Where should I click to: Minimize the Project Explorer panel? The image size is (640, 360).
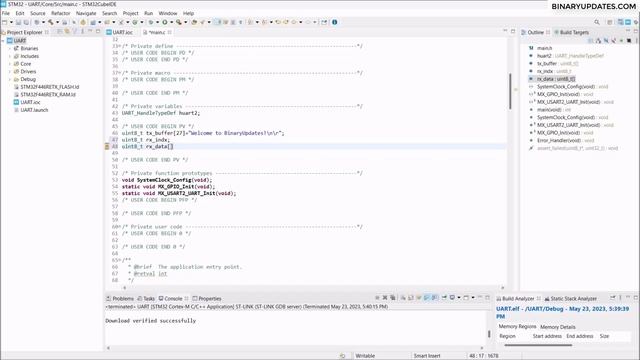tap(90, 31)
